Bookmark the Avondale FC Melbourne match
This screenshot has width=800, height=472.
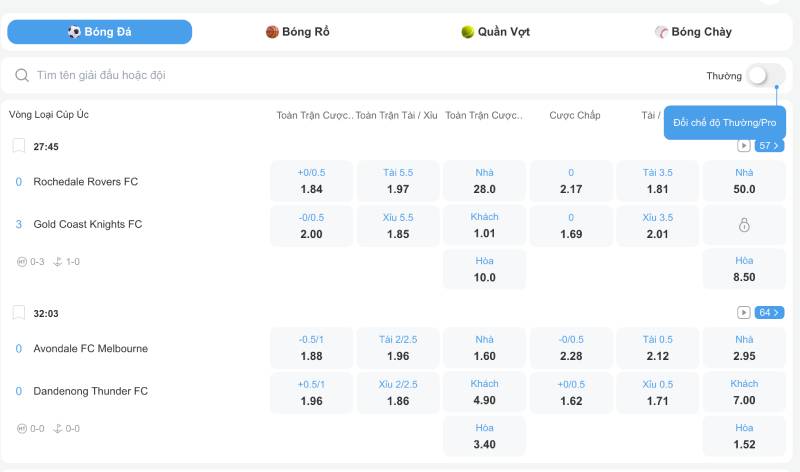(19, 313)
